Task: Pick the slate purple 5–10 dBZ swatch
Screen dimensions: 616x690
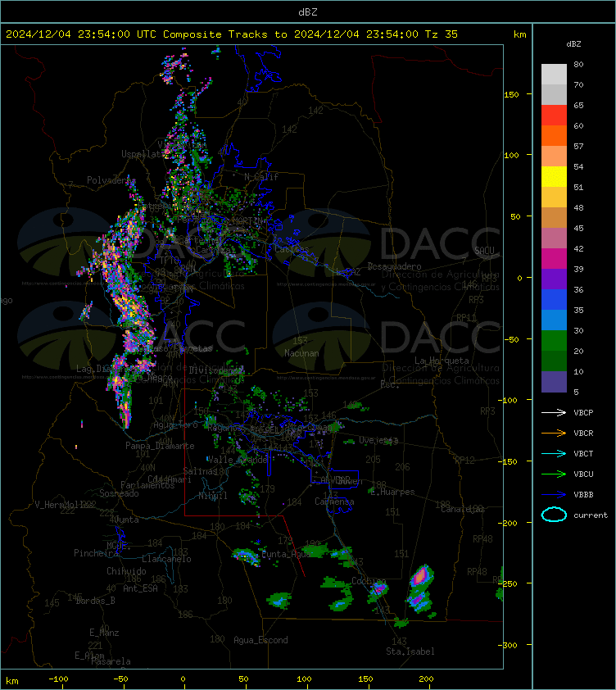Action: coord(554,382)
